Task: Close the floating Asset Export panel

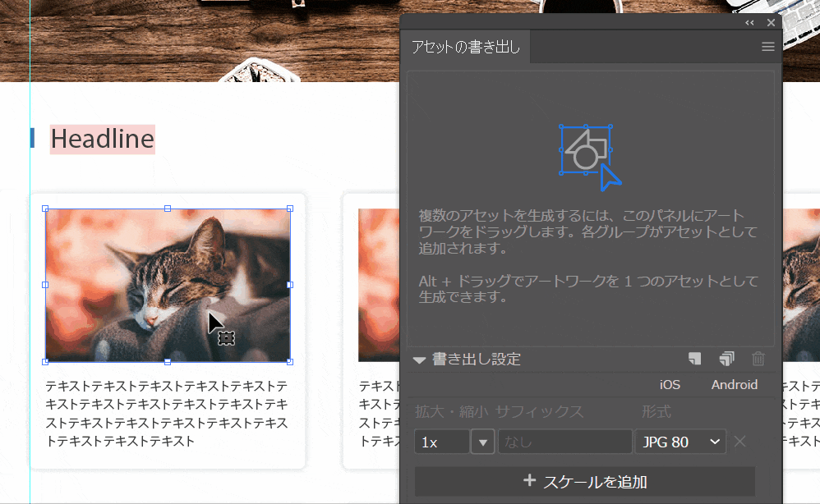Action: pyautogui.click(x=771, y=23)
